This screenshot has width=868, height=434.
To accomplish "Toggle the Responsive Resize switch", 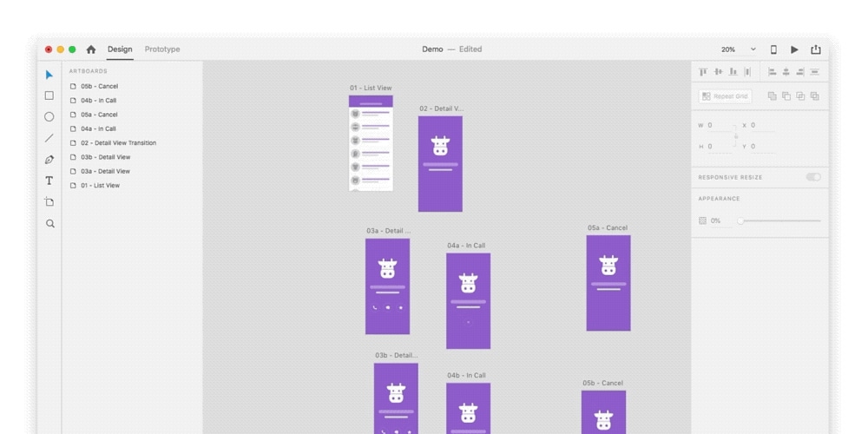I will [x=813, y=177].
